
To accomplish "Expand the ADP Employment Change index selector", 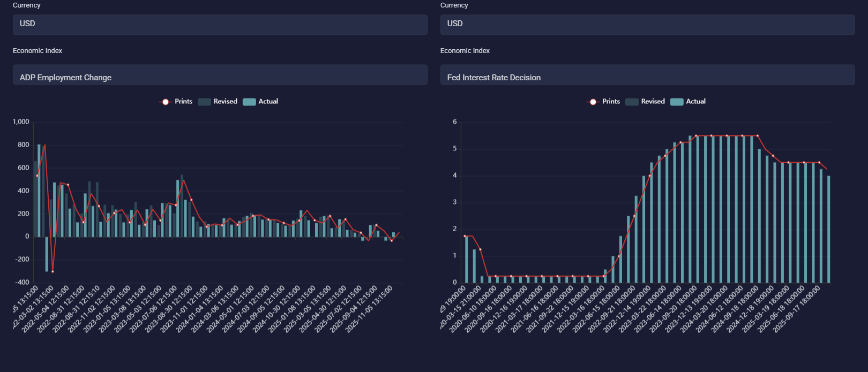I will [x=220, y=77].
